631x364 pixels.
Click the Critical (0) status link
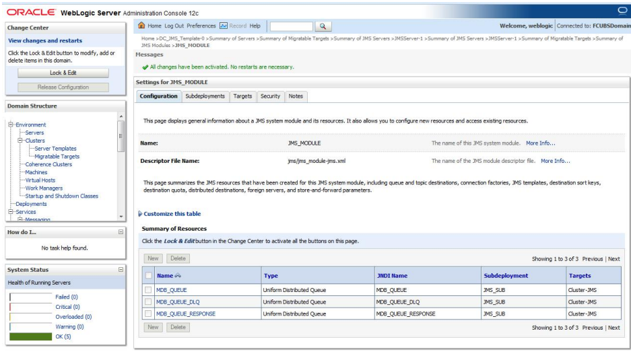67,307
